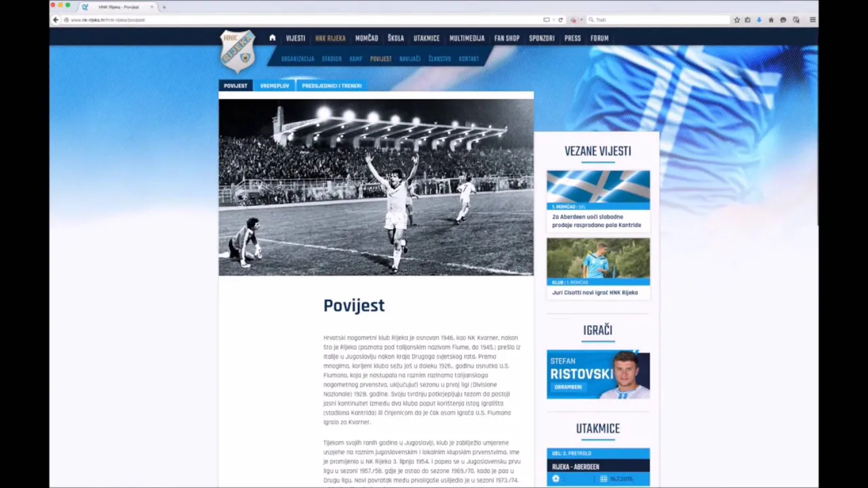The height and width of the screenshot is (488, 868).
Task: Open the PRESS menu item
Action: pos(573,38)
